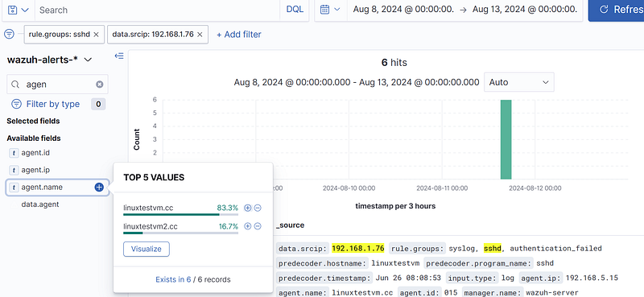Image resolution: width=644 pixels, height=297 pixels.
Task: Click 'authentication_failed' rule group text
Action: pyautogui.click(x=555, y=248)
